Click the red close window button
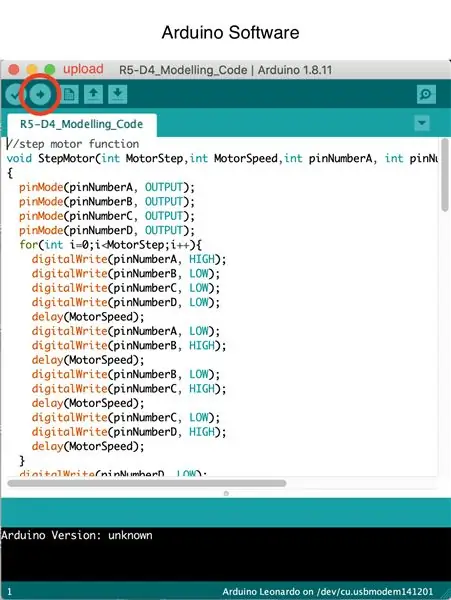This screenshot has width=451, height=600. pyautogui.click(x=14, y=70)
